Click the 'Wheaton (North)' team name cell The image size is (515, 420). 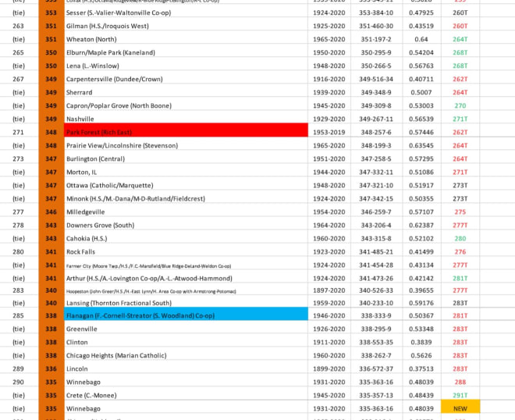coord(186,40)
